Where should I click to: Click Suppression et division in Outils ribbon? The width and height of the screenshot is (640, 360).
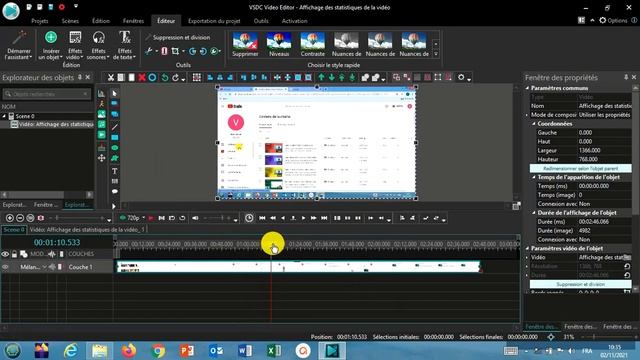178,38
